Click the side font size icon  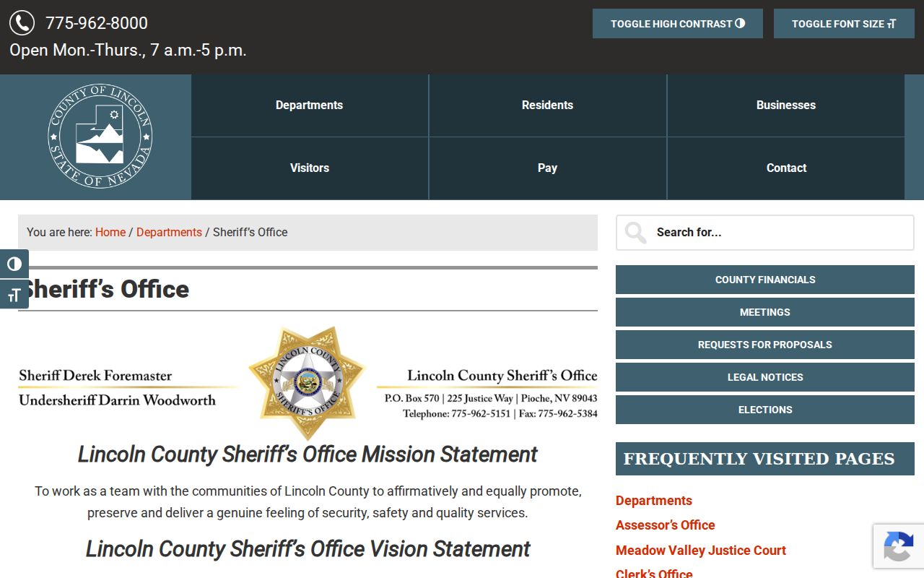pos(14,294)
